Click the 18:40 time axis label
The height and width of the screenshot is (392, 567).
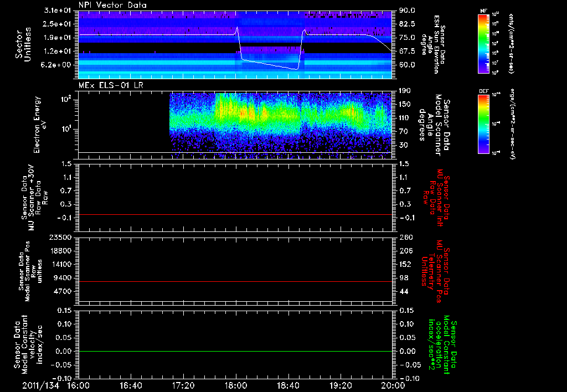click(288, 385)
